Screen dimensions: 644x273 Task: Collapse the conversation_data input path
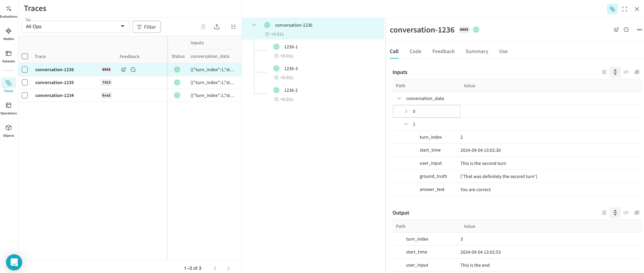click(x=399, y=98)
